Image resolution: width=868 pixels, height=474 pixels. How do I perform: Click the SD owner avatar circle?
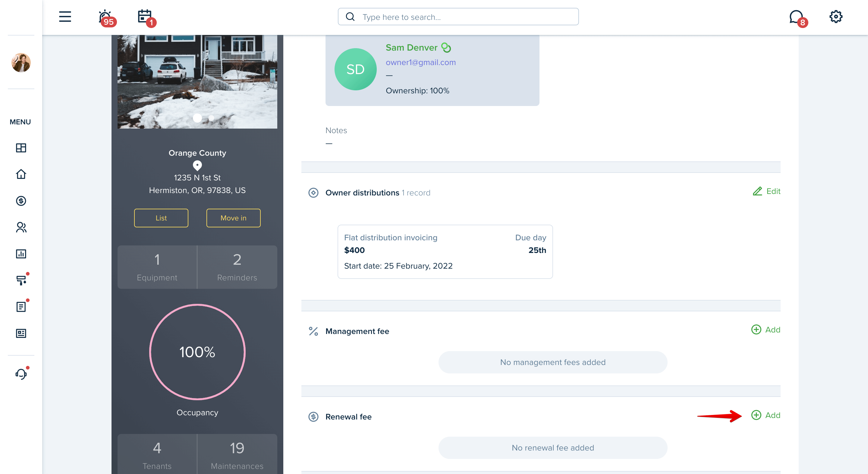pyautogui.click(x=355, y=69)
